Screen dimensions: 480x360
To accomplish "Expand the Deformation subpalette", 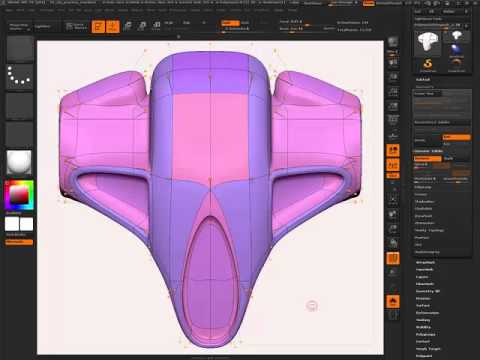I will point(428,313).
